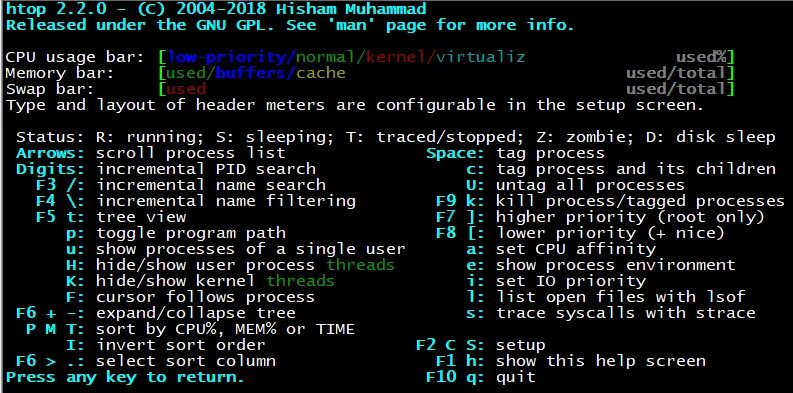Click the yellow 'cache' legend text

pos(321,73)
